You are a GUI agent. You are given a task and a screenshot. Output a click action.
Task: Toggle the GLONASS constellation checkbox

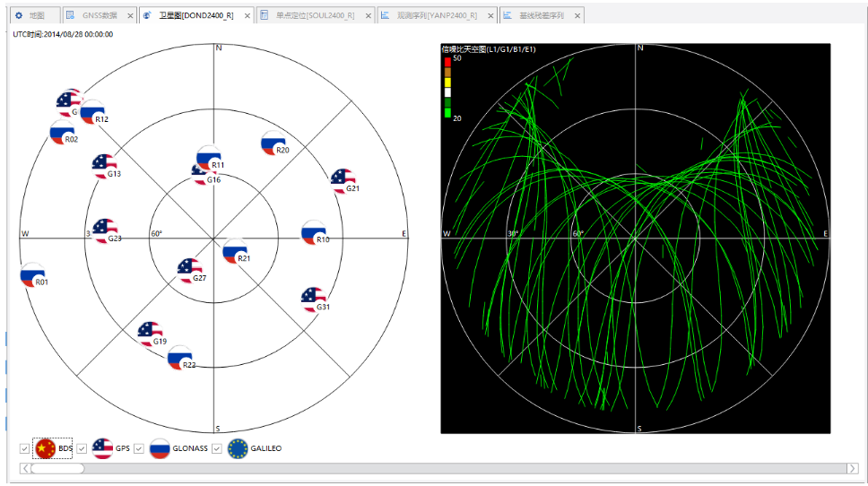139,448
